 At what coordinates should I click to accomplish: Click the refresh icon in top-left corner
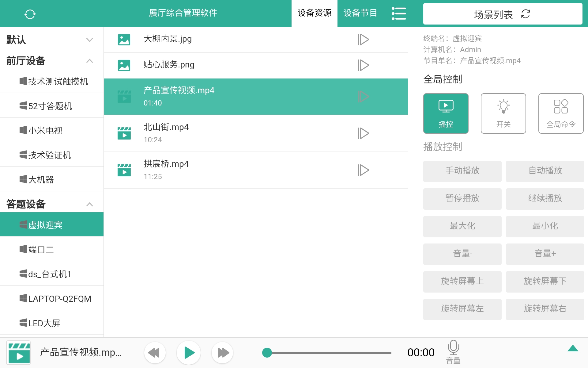tap(30, 13)
